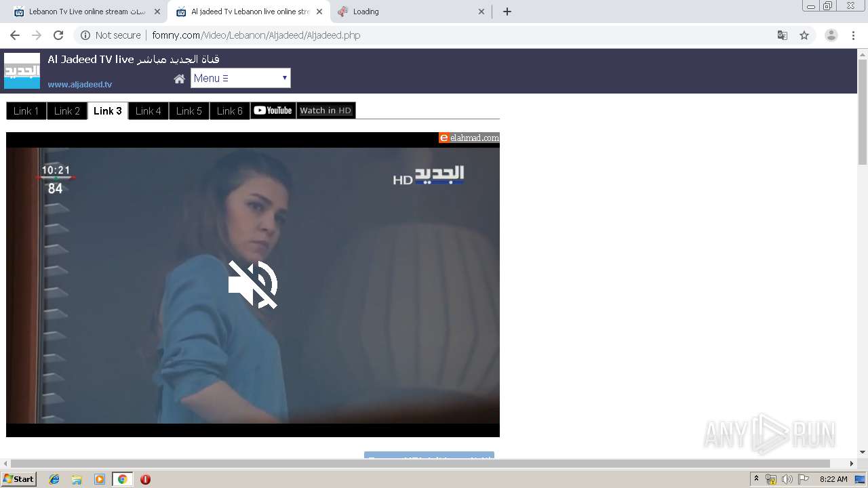868x488 pixels.
Task: Click the video player area
Action: tap(253, 285)
